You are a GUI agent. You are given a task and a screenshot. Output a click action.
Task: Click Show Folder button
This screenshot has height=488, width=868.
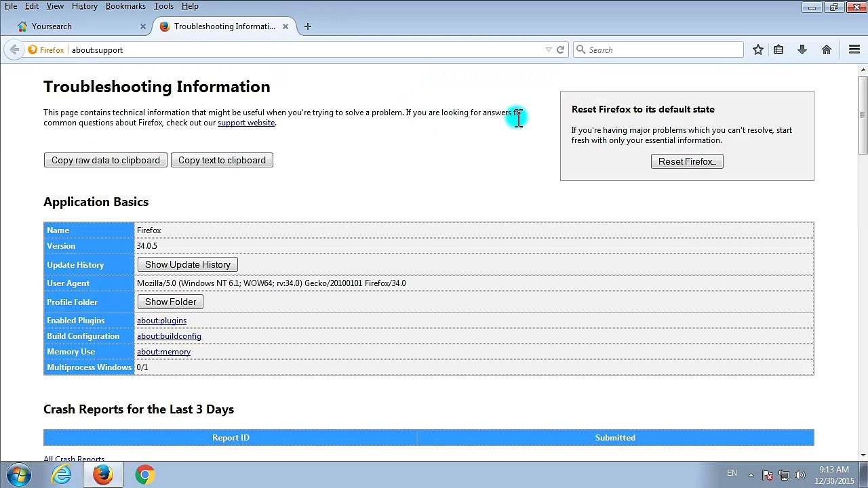click(170, 302)
